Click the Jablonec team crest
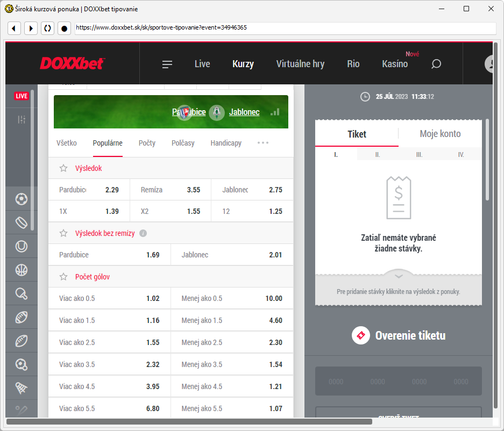The image size is (504, 431). pos(217,112)
